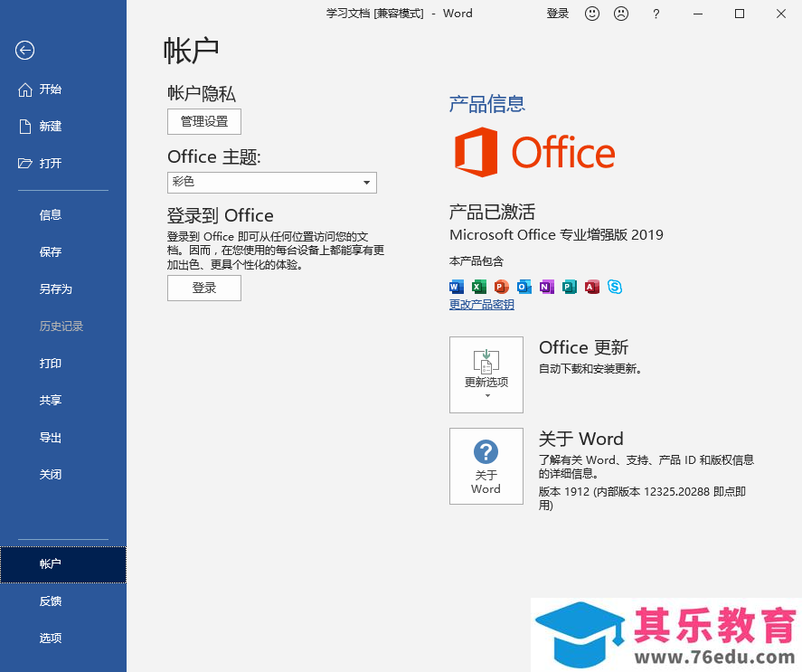Click the 登录 button under 登录到 Office
Image resolution: width=802 pixels, height=672 pixels.
(204, 289)
